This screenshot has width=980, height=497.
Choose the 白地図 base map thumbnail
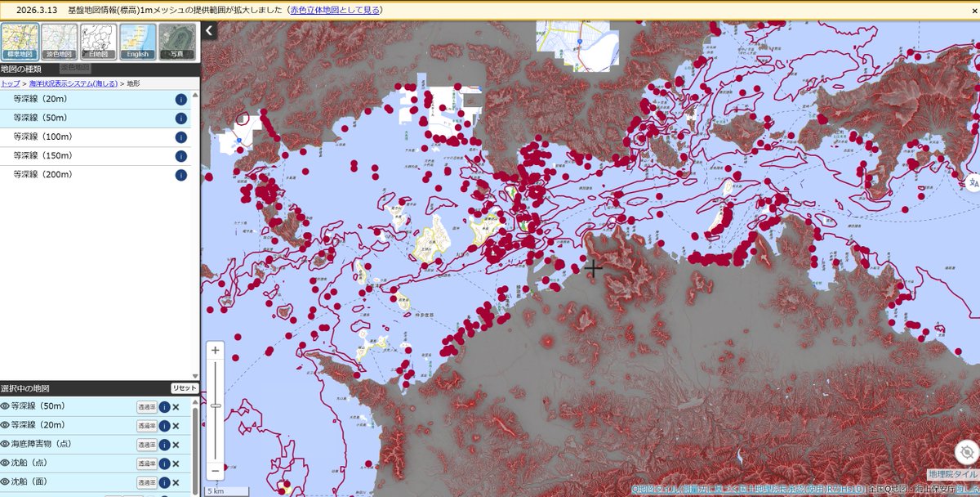click(x=98, y=41)
